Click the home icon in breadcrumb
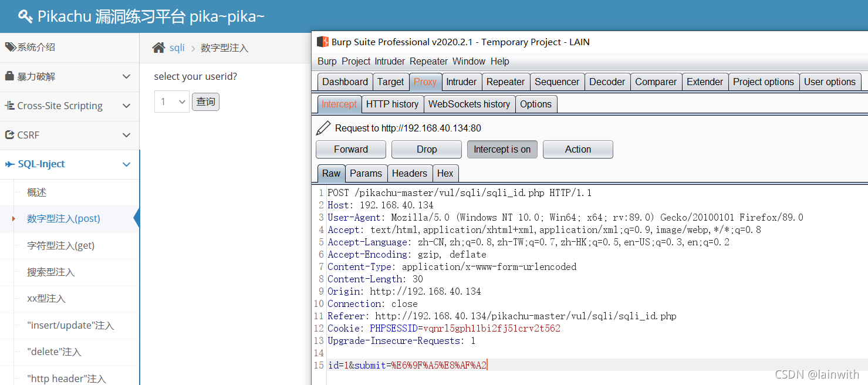The width and height of the screenshot is (868, 385). pos(158,48)
